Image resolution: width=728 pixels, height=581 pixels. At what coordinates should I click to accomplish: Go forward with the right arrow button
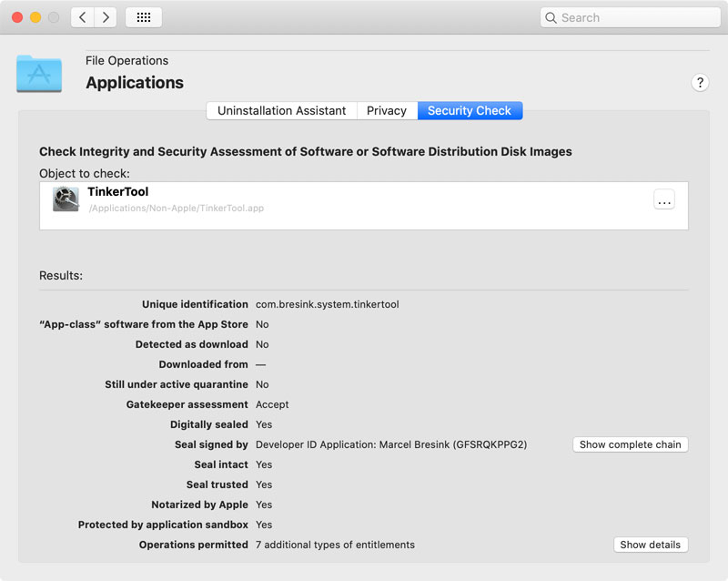[x=106, y=17]
